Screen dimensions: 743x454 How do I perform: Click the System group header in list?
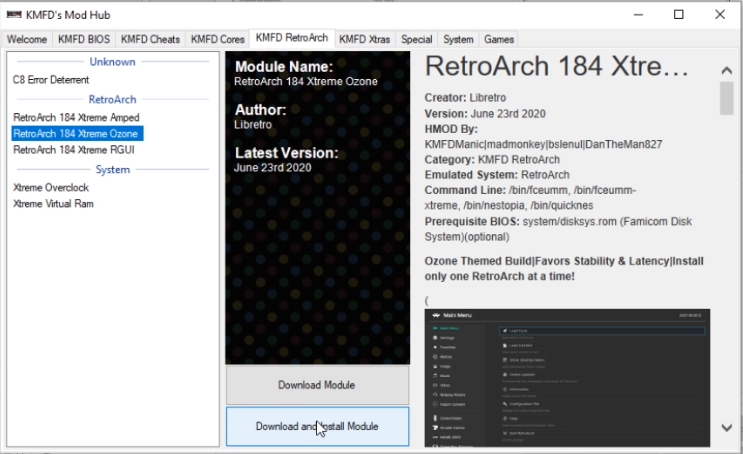coord(112,170)
